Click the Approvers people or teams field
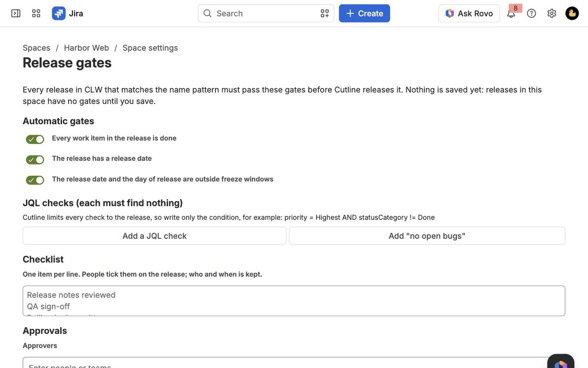This screenshot has width=588, height=368. point(294,363)
